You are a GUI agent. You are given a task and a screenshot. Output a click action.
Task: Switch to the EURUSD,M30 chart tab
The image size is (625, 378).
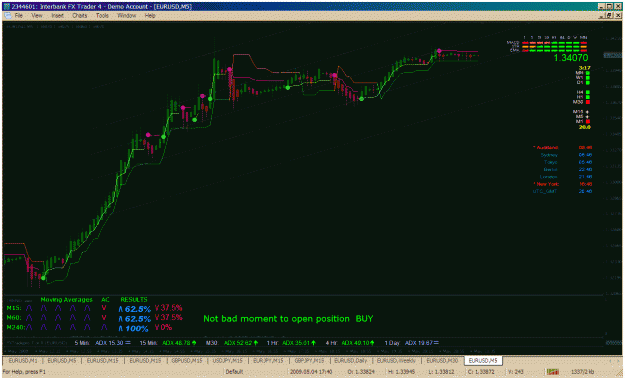pyautogui.click(x=442, y=360)
